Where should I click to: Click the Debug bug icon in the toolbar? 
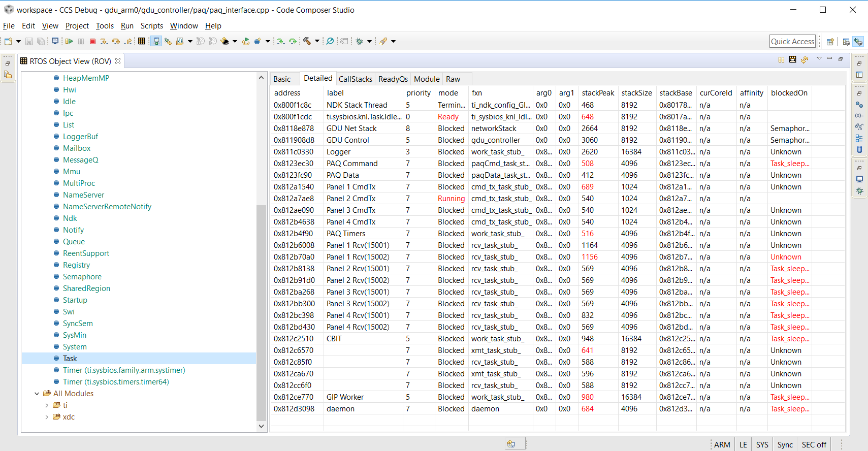coord(360,41)
